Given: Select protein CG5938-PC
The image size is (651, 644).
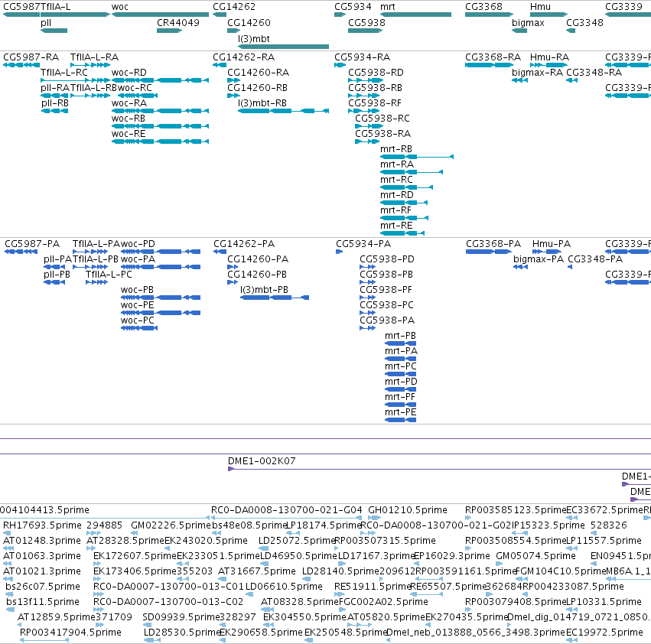Looking at the screenshot, I should pyautogui.click(x=367, y=313).
